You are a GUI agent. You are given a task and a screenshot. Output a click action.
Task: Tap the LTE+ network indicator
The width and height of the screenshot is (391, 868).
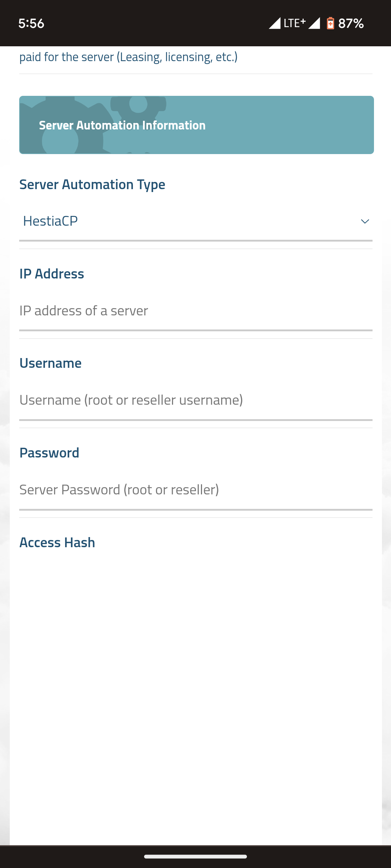[294, 23]
